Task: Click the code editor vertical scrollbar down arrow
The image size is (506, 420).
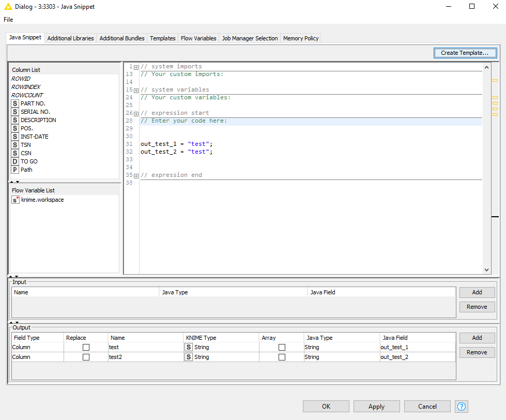Action: [486, 269]
